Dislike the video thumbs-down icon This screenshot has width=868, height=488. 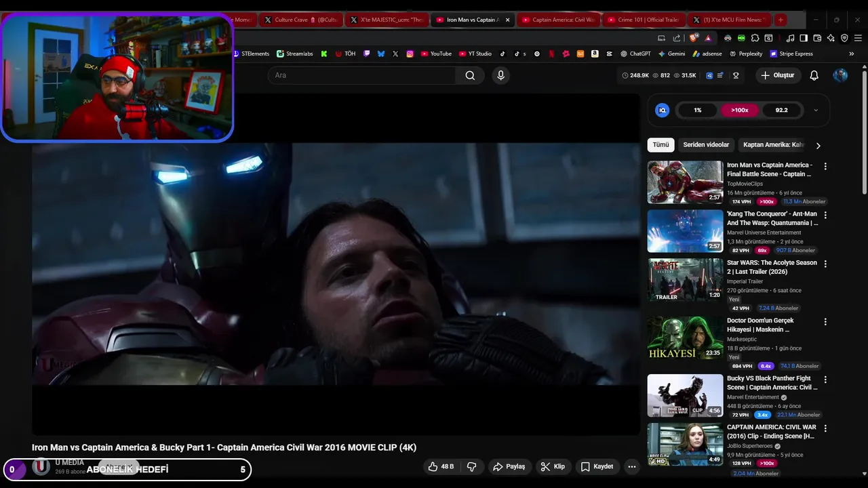click(471, 466)
